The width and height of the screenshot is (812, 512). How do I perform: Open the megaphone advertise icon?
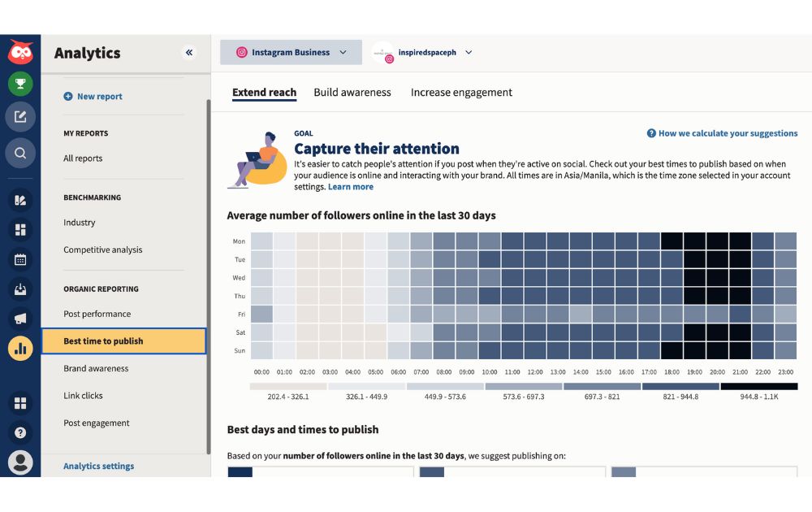[x=20, y=318]
